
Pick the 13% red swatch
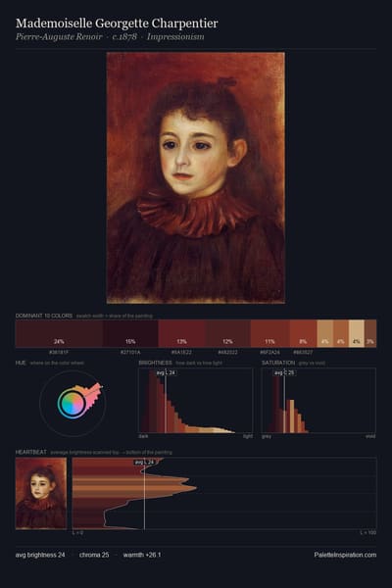coord(181,333)
